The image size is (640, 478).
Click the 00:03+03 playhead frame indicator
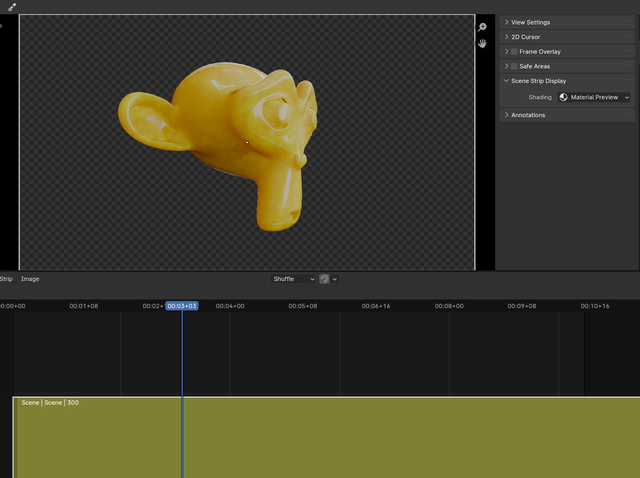click(182, 306)
